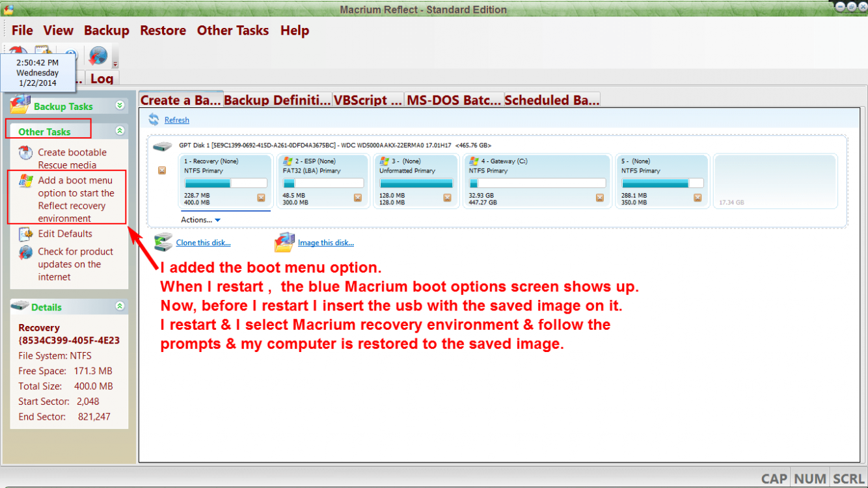The image size is (868, 488).
Task: Select the 4 - Gateway (C:) partition block
Action: tap(537, 182)
